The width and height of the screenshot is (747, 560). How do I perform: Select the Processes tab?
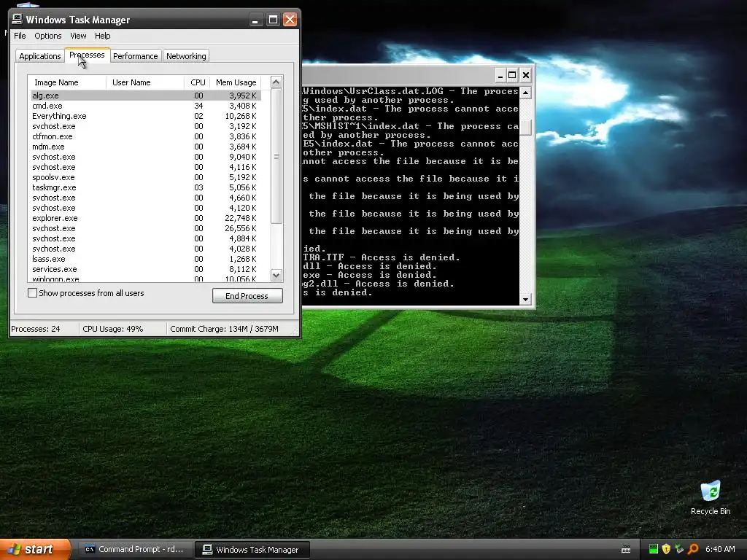pos(88,55)
